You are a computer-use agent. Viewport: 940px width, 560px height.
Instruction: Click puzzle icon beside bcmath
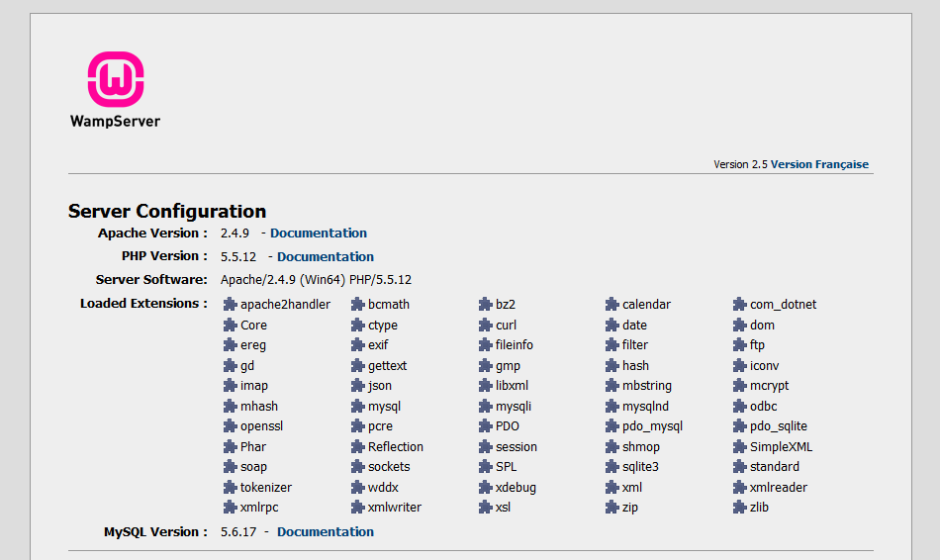358,305
